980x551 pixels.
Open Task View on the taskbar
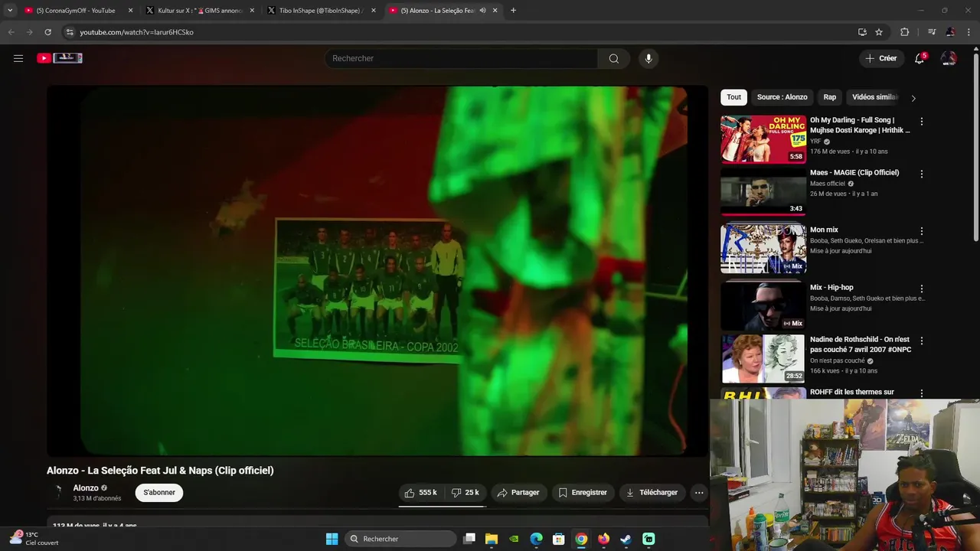[469, 539]
